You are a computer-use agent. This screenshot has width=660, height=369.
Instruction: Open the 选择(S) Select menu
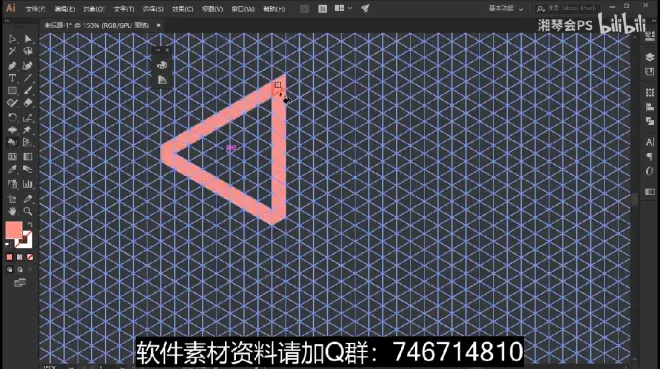153,9
